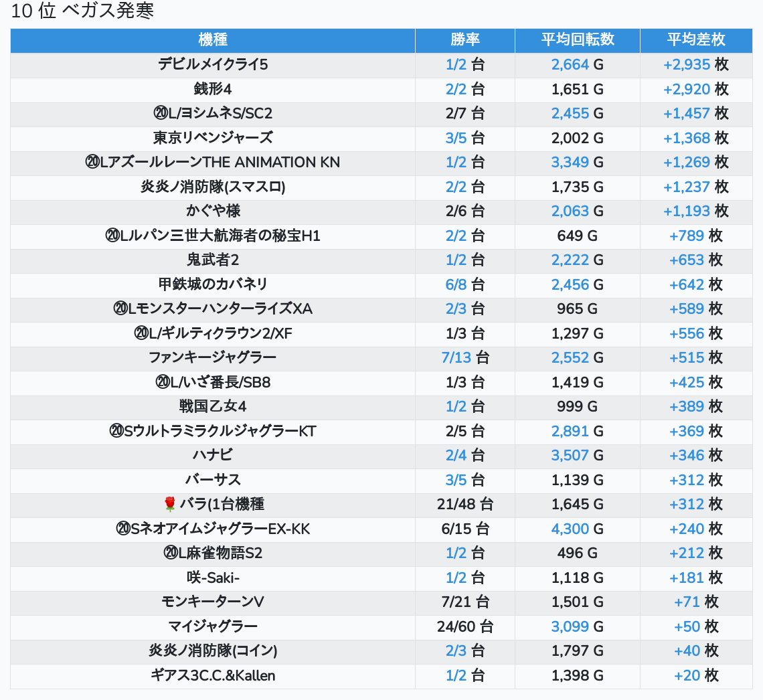The height and width of the screenshot is (700, 763).
Task: Click the +2,920 average difference value
Action: coord(686,90)
